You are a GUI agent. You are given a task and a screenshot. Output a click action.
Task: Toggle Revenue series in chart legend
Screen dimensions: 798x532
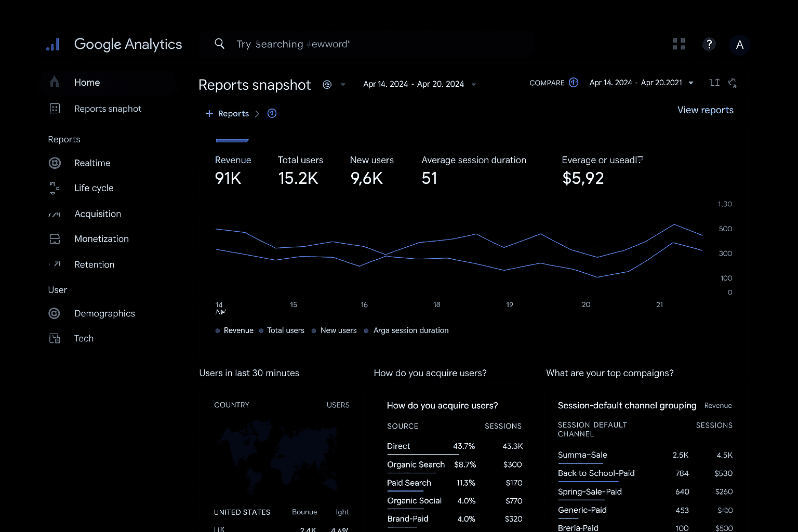234,330
